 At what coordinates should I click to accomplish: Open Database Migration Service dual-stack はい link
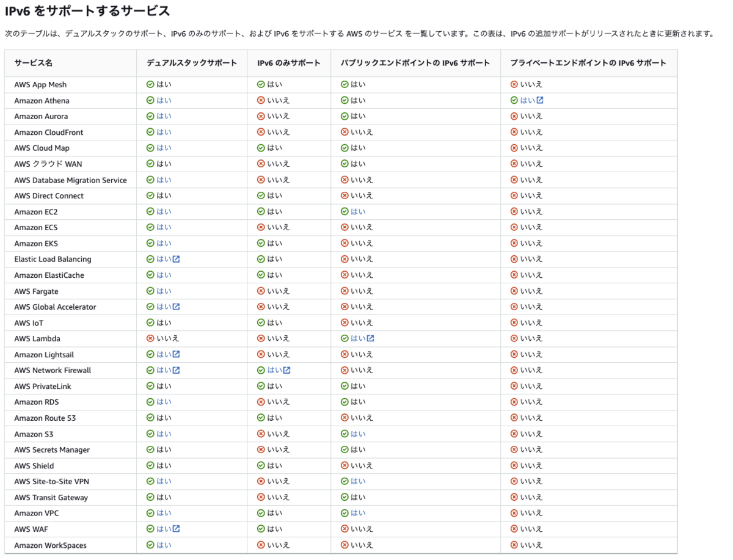click(x=164, y=180)
